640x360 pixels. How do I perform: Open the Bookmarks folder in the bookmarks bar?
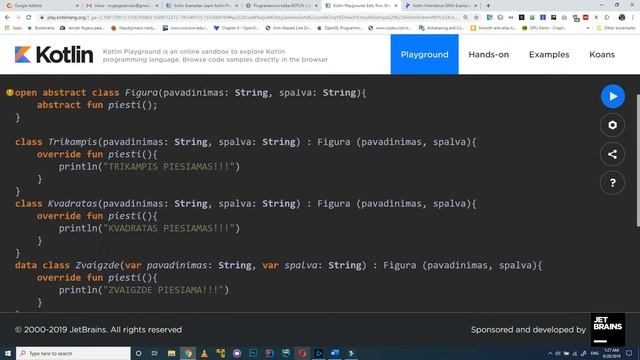pyautogui.click(x=41, y=28)
